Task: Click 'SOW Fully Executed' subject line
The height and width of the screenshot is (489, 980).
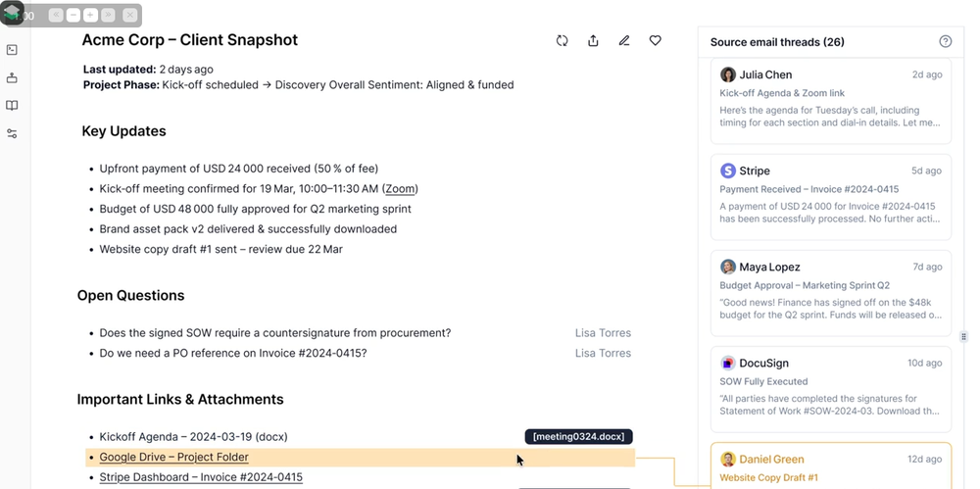Action: click(763, 381)
